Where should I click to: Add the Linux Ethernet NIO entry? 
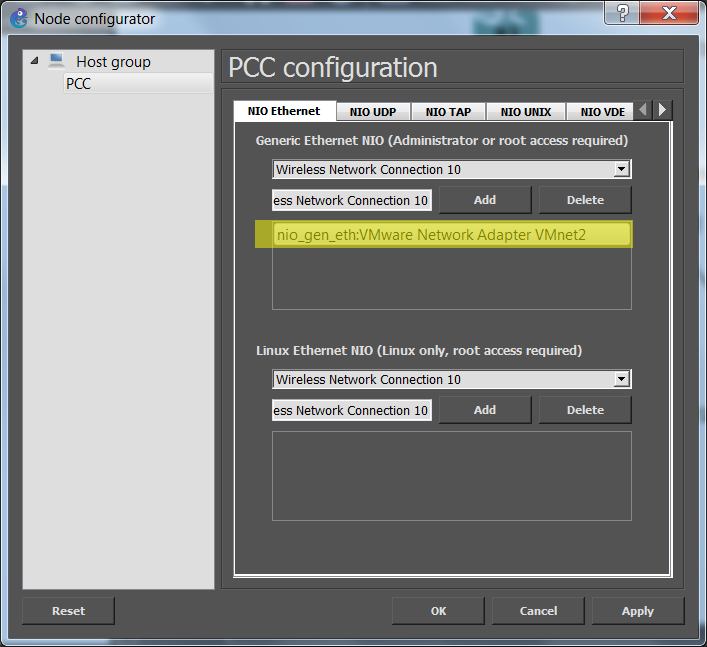point(485,410)
